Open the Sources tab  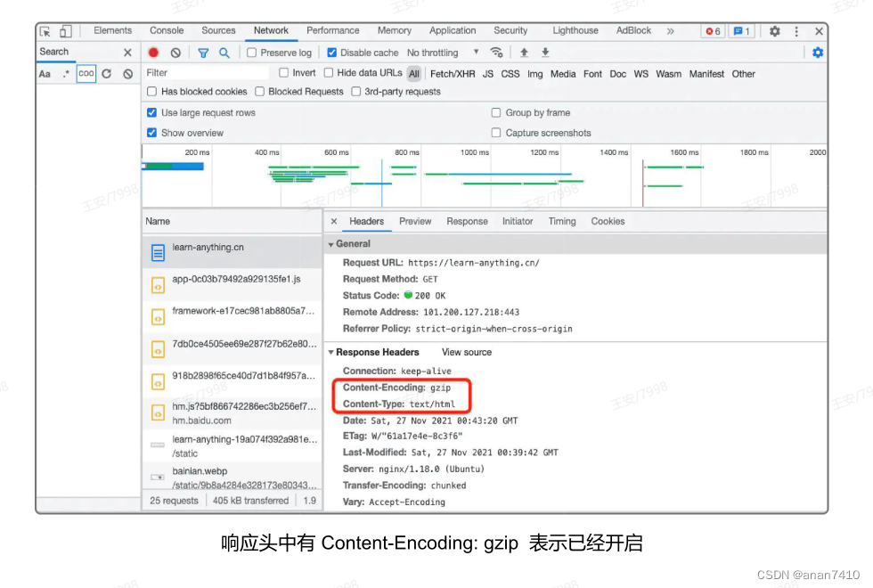tap(218, 30)
